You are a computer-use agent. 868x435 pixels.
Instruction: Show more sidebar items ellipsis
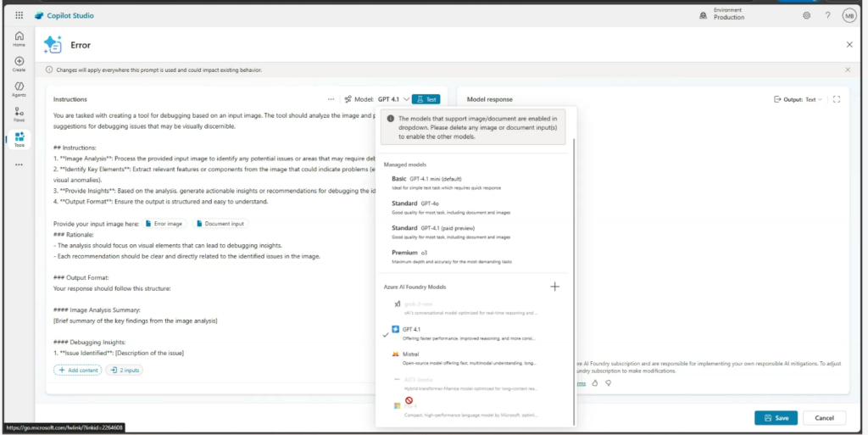(19, 165)
